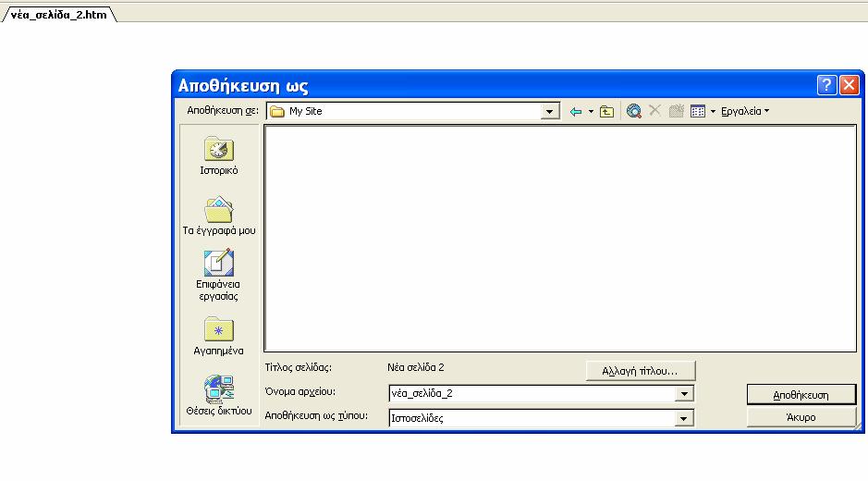Image resolution: width=868 pixels, height=481 pixels.
Task: Click the My Site folder name
Action: point(306,111)
